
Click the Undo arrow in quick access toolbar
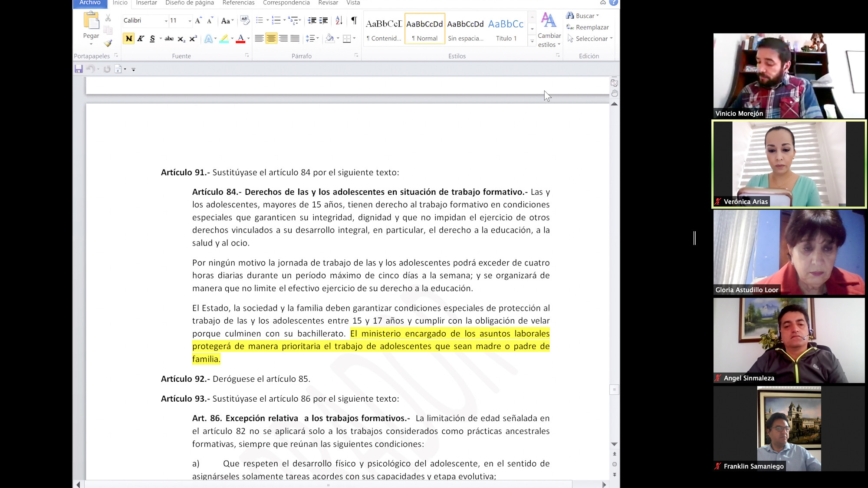[x=91, y=69]
